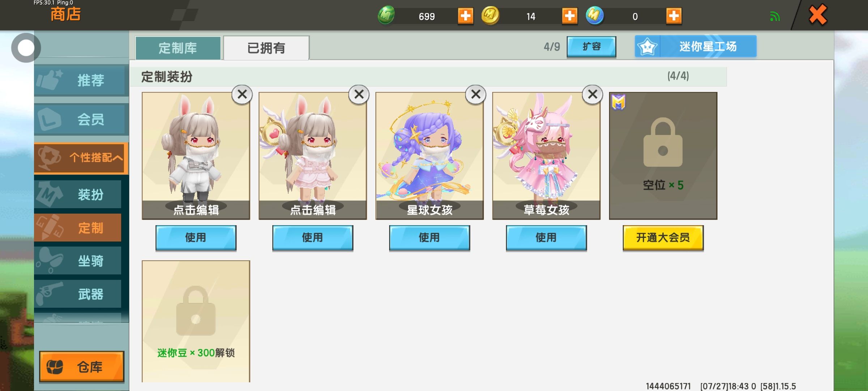Add more green mini beans with plus
The height and width of the screenshot is (391, 868).
[x=465, y=16]
